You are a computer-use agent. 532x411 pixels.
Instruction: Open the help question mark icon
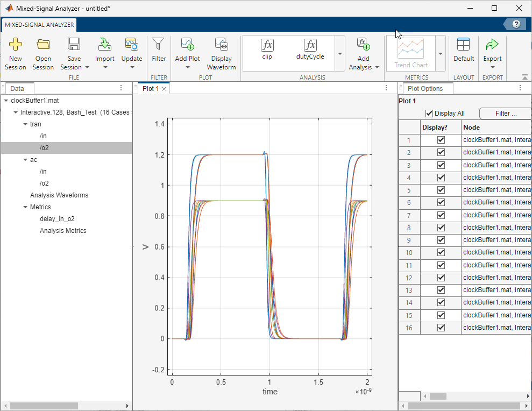click(516, 24)
